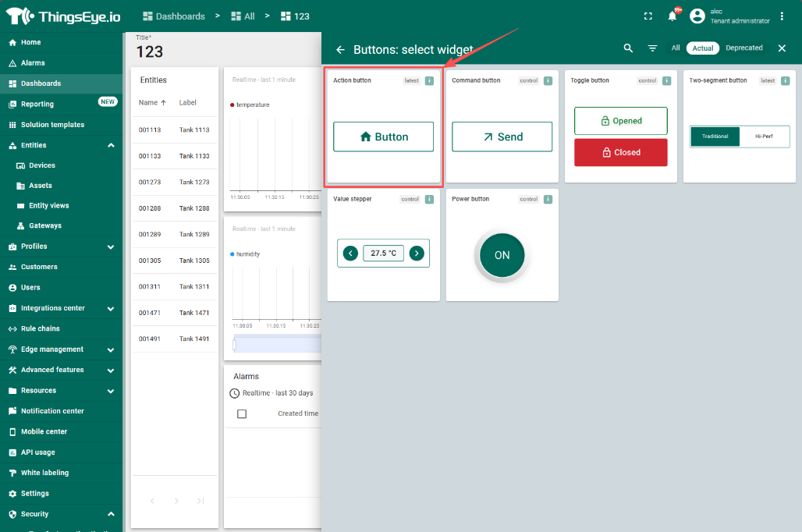802x532 pixels.
Task: Select the Power button ON widget
Action: [x=502, y=255]
